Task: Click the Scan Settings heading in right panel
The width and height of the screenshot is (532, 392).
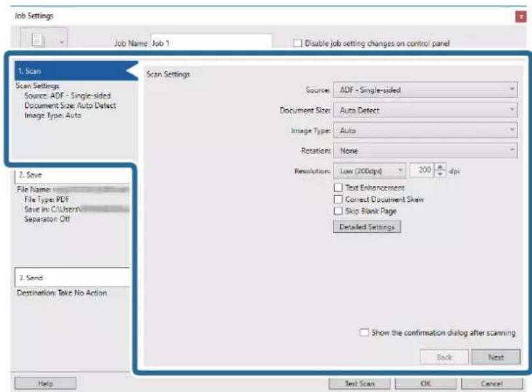Action: click(x=168, y=74)
